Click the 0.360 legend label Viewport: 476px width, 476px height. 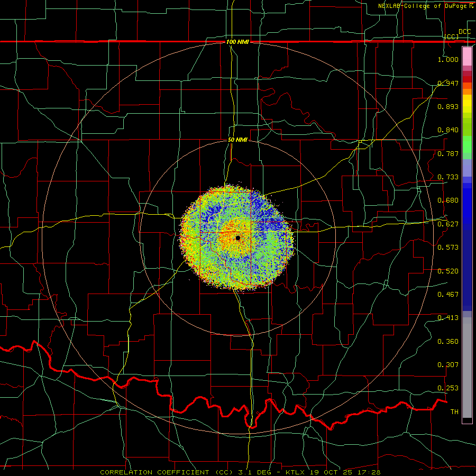tap(448, 342)
